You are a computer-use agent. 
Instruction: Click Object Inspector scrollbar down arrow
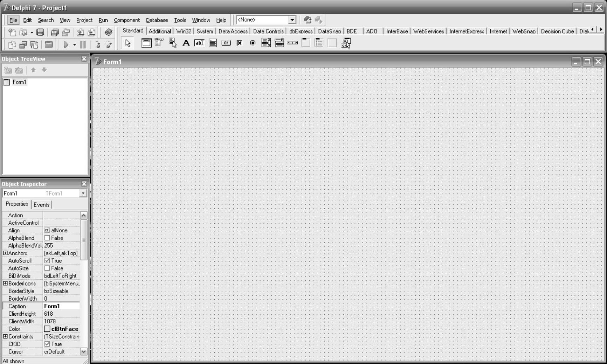[x=84, y=351]
